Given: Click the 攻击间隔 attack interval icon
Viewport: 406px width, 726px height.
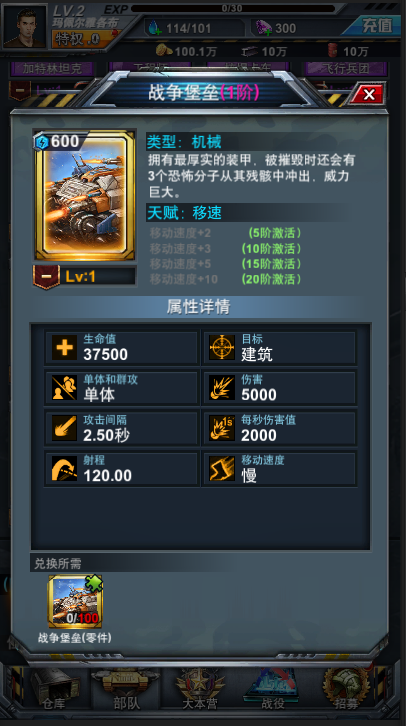Looking at the screenshot, I should pyautogui.click(x=64, y=428).
